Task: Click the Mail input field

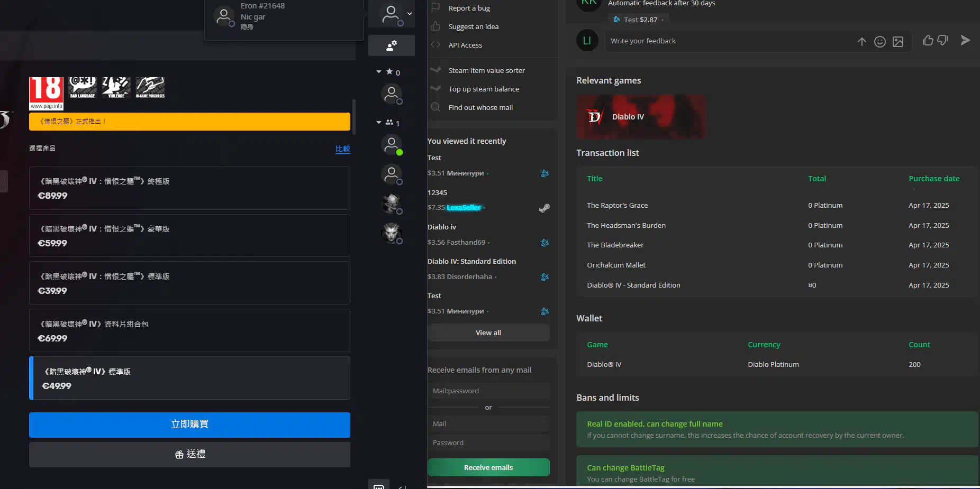Action: click(488, 424)
